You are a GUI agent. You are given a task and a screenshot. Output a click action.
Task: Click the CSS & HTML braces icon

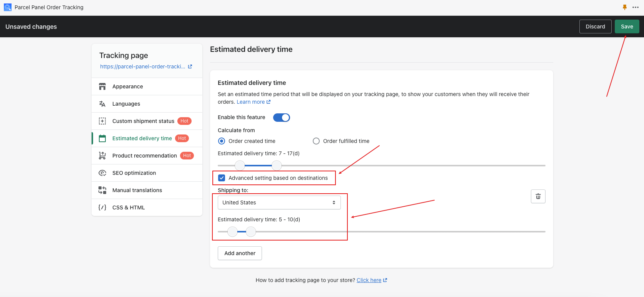tap(102, 207)
